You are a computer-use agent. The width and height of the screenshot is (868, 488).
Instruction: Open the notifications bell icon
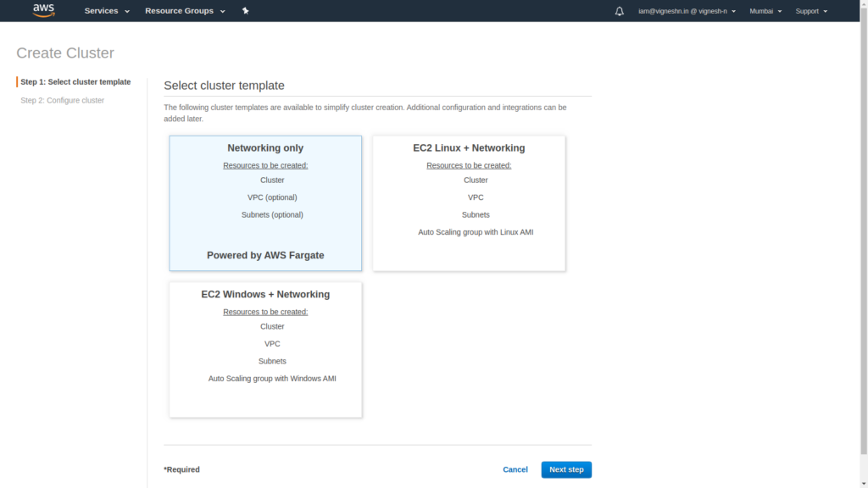[619, 11]
